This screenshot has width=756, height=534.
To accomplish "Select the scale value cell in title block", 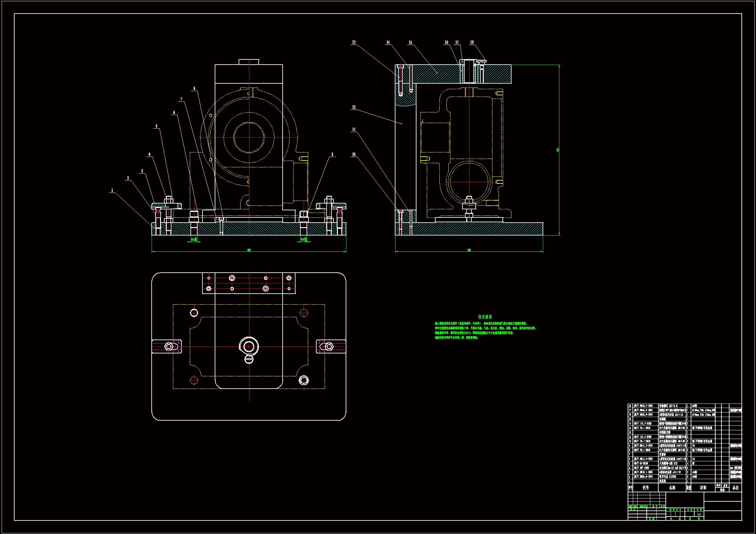I will [x=699, y=514].
